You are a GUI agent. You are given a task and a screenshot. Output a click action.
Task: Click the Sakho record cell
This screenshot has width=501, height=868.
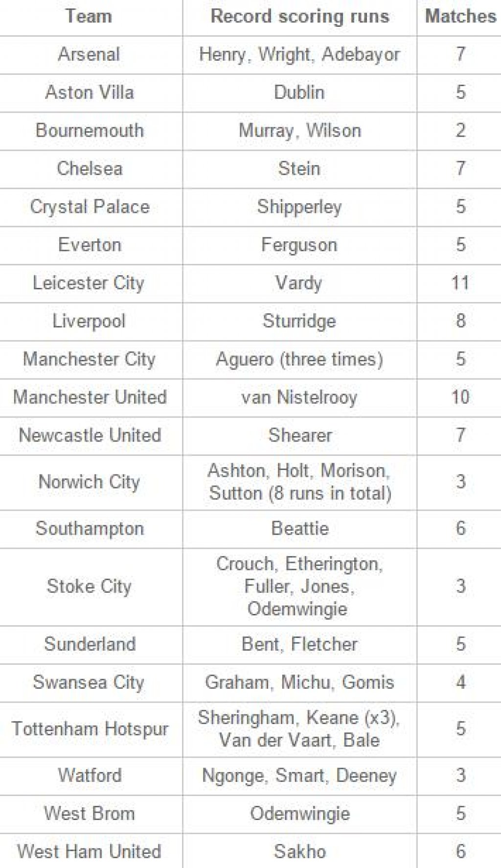tap(299, 851)
